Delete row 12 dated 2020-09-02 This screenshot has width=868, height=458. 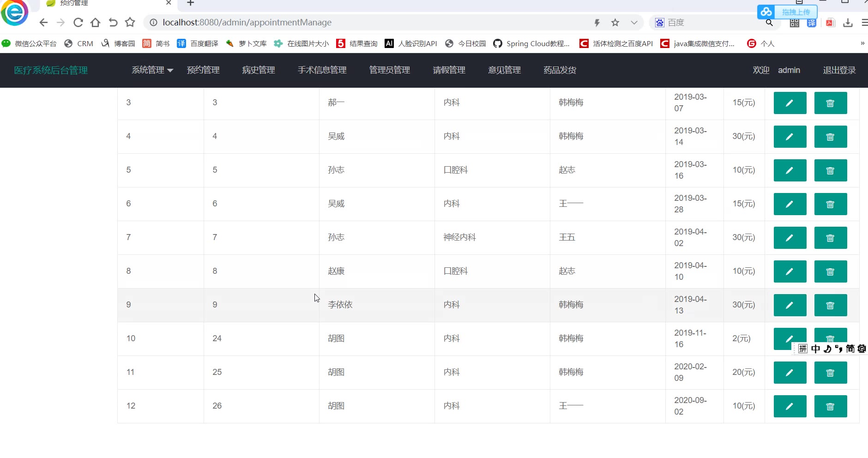[x=831, y=406]
